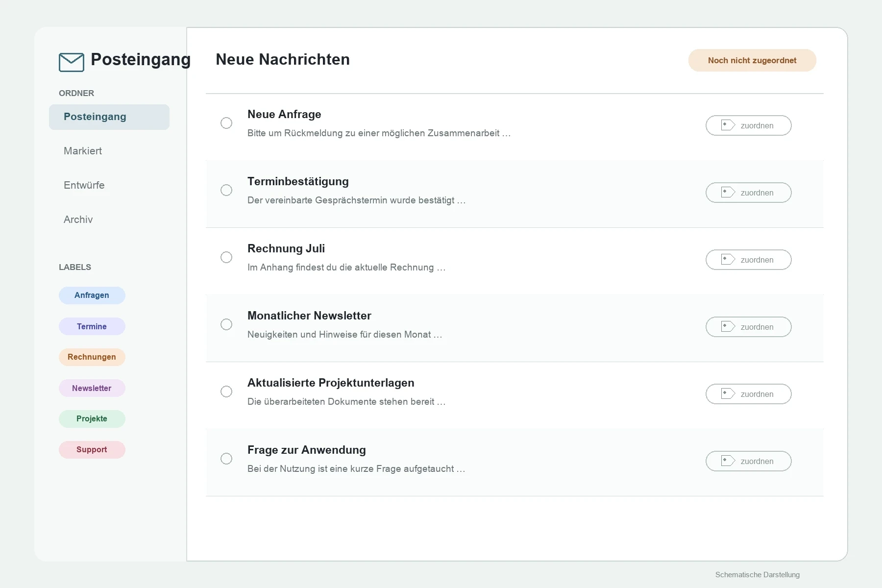
Task: Click zuordnen for Frage zur Anwendung
Action: tap(749, 461)
